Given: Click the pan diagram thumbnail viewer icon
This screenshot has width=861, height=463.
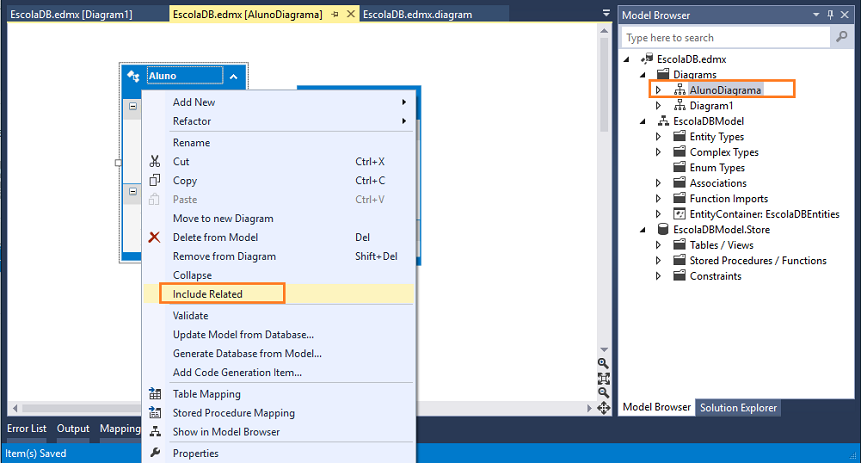Looking at the screenshot, I should [603, 408].
